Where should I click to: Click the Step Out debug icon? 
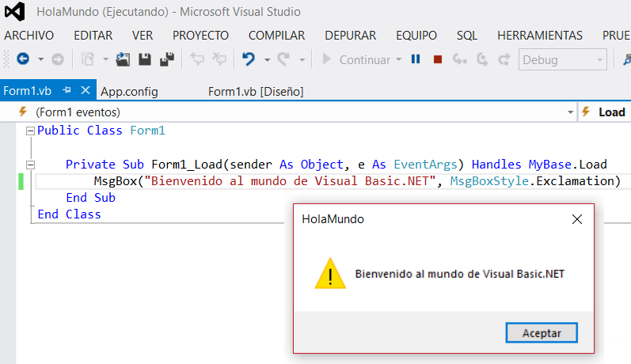point(504,59)
